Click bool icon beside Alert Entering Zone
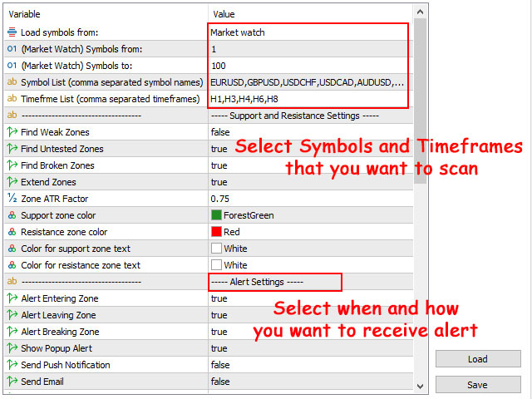The height and width of the screenshot is (399, 532). click(x=12, y=298)
